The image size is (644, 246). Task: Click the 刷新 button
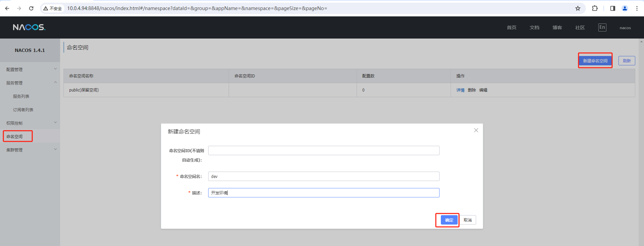[x=627, y=61]
